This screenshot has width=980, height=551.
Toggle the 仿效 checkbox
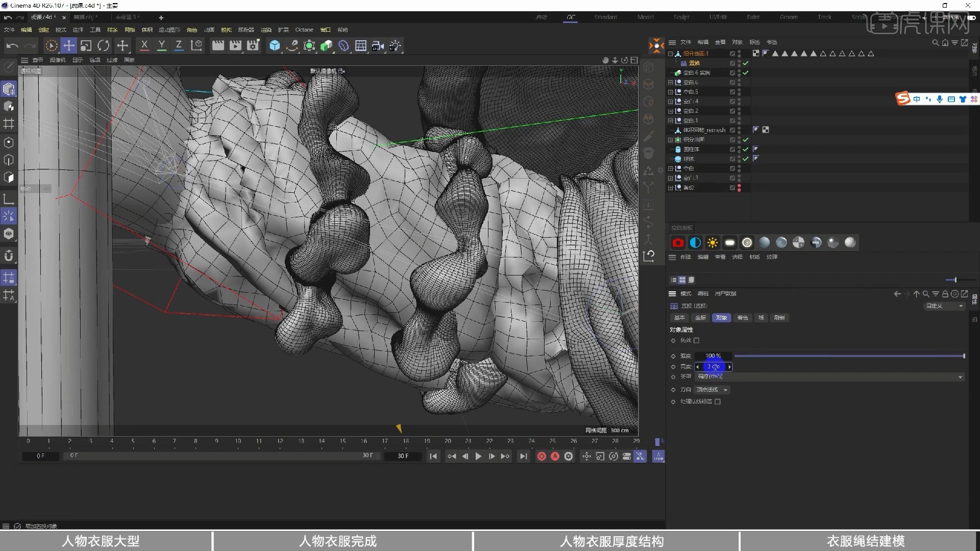[x=696, y=340]
